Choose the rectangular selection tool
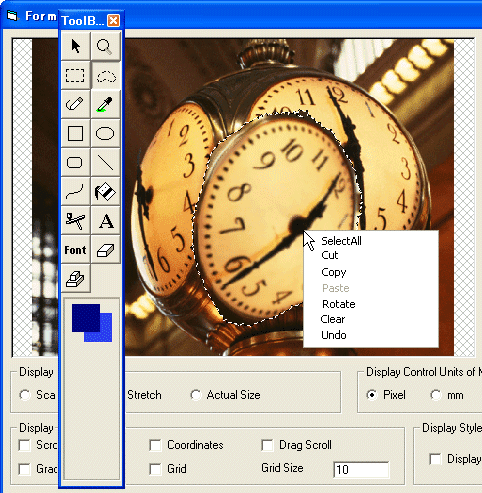Viewport: 482px width, 493px height. click(x=76, y=75)
